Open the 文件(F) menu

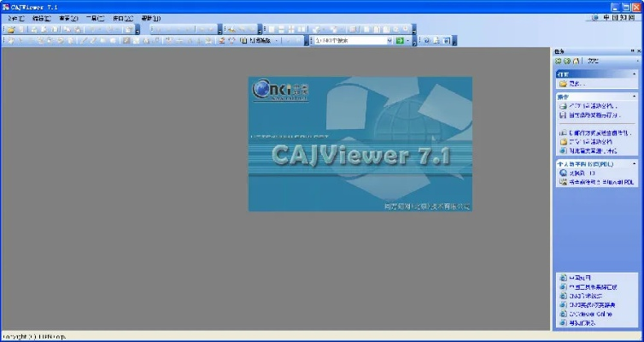coord(16,19)
